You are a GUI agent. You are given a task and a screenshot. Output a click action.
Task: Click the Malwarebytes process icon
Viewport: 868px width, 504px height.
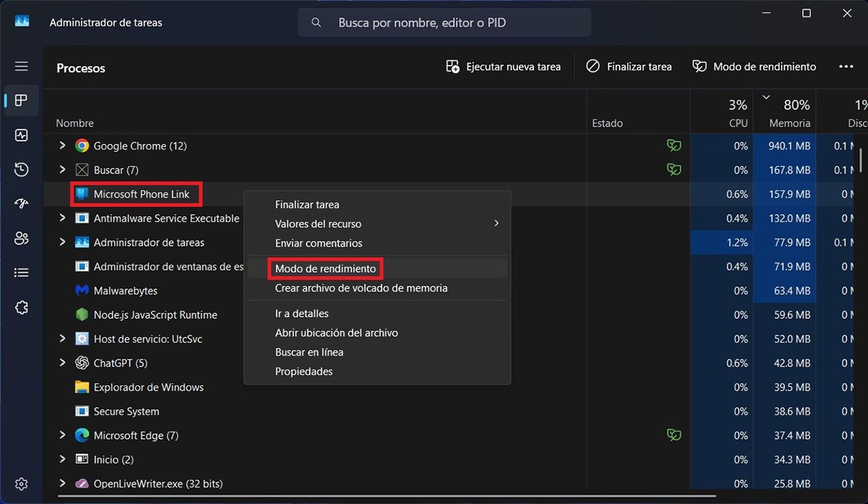click(82, 291)
